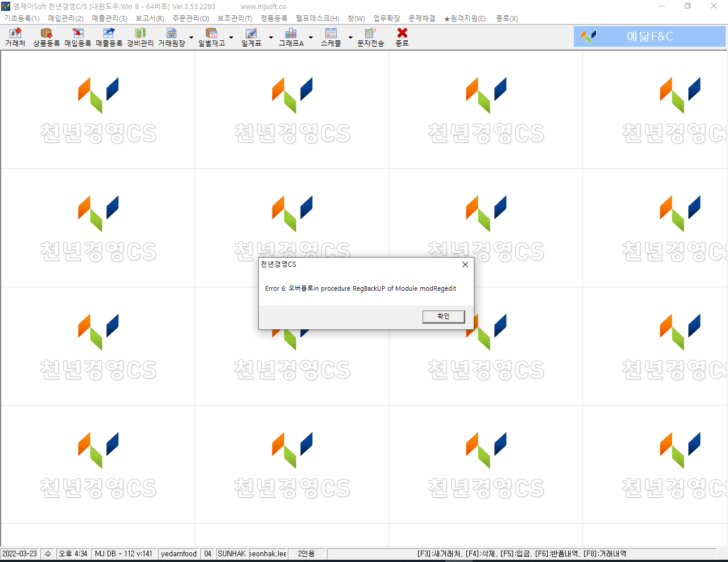The image size is (728, 562).
Task: Click the 예담F&C company banner
Action: click(650, 36)
